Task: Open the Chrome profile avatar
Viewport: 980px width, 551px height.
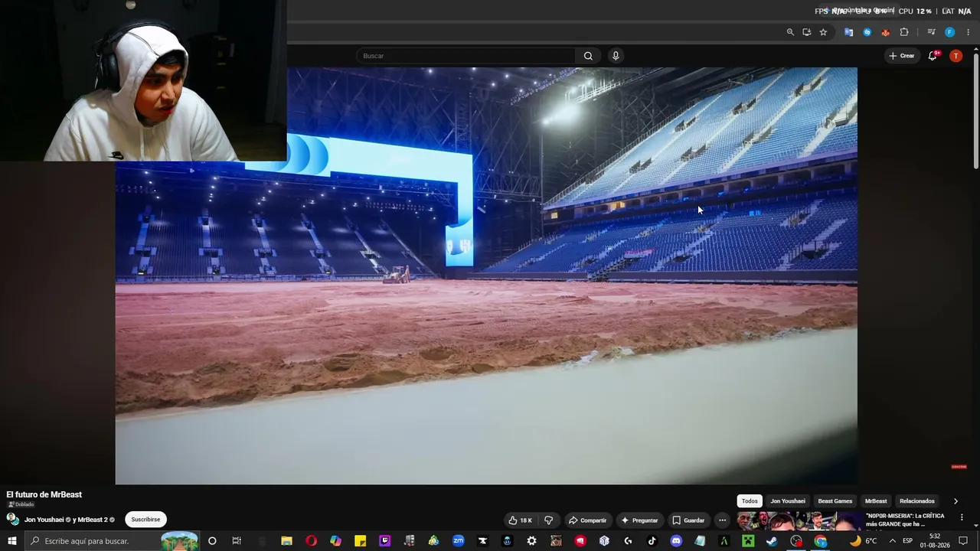Action: (x=949, y=32)
